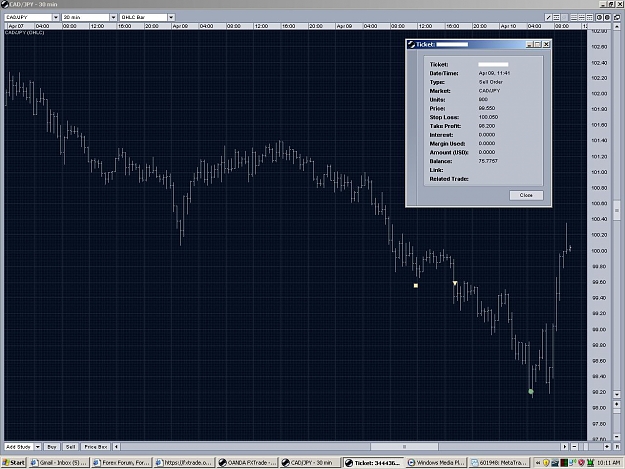Click the CAD/JPY window title bar icon
The width and height of the screenshot is (625, 469).
tap(5, 4)
